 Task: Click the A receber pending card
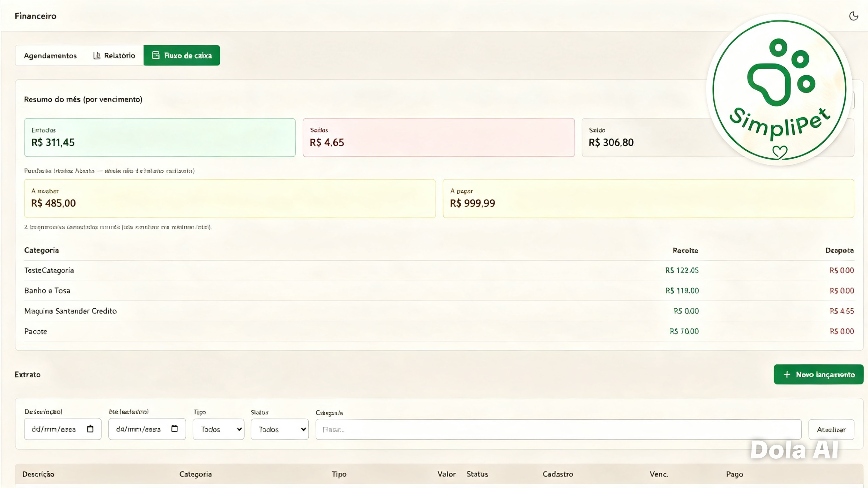pos(230,198)
